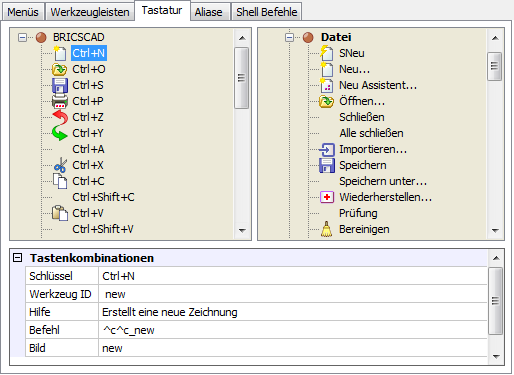The height and width of the screenshot is (375, 514).
Task: Select the printer icon for Ctrl+P
Action: point(60,101)
